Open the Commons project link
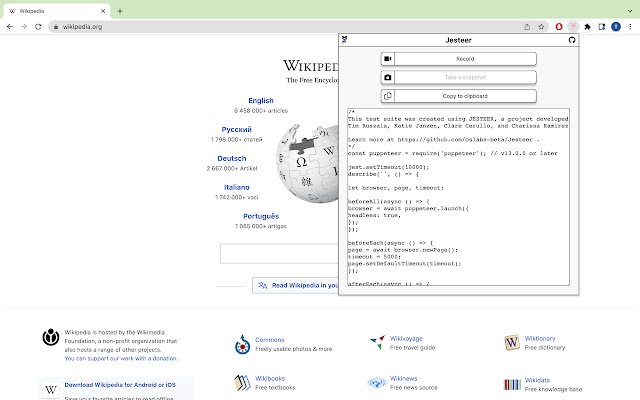This screenshot has height=400, width=640. click(x=269, y=340)
